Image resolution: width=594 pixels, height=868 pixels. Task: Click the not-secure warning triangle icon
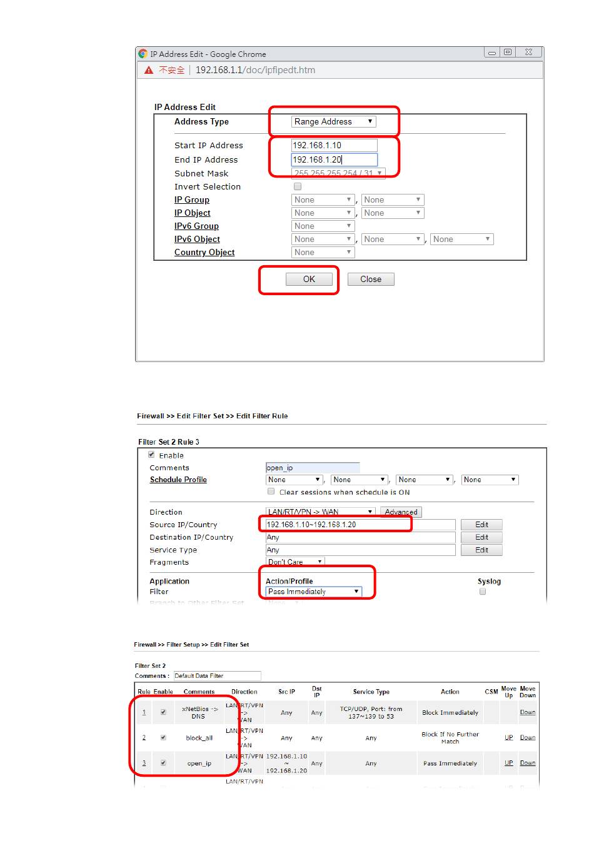click(149, 71)
